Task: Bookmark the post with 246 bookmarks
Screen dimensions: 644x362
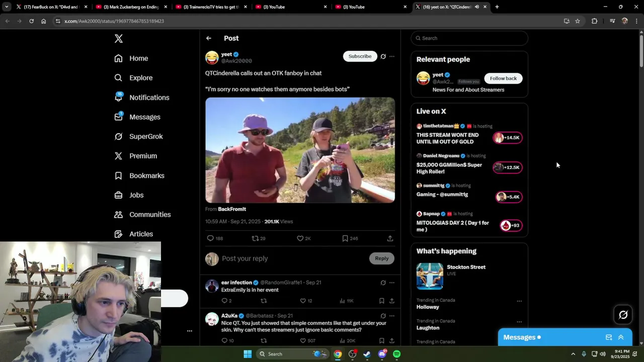Action: pos(345,238)
